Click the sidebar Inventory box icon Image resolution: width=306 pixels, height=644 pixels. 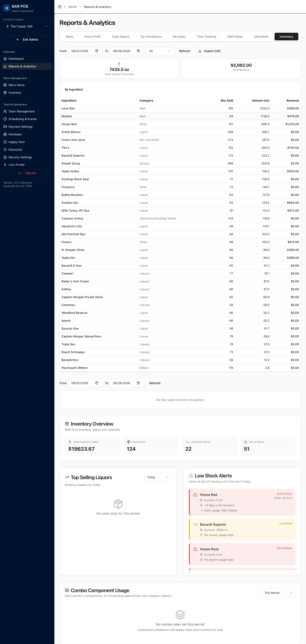coord(5,93)
